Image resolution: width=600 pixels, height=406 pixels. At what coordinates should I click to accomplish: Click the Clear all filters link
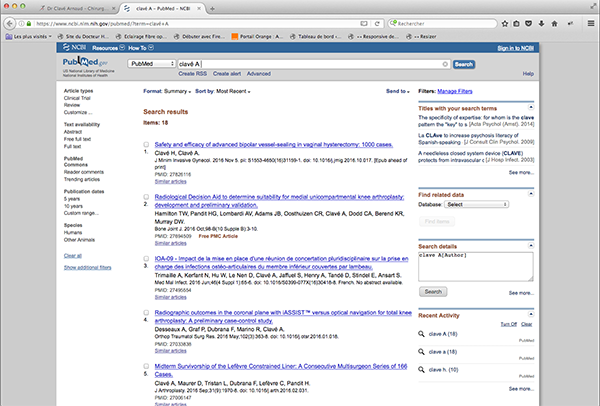[x=73, y=256]
